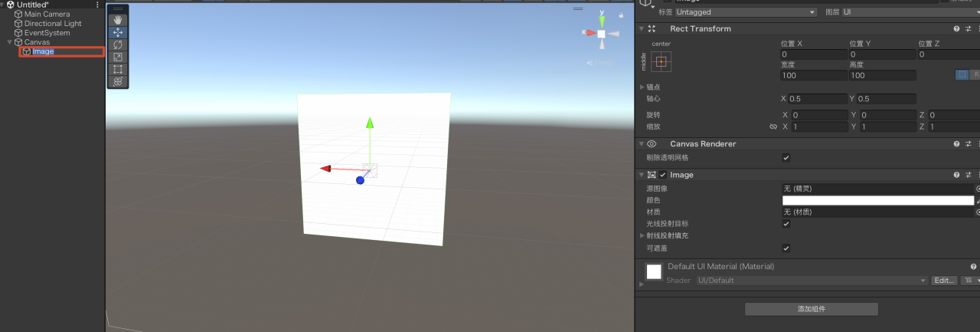Expand the raycast padding section
This screenshot has height=332, width=980.
(x=642, y=236)
